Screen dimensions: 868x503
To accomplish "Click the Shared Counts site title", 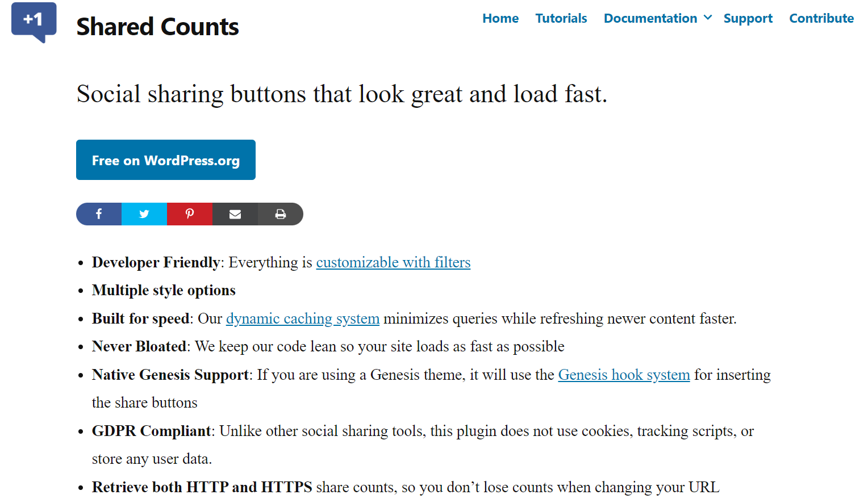I will click(157, 27).
